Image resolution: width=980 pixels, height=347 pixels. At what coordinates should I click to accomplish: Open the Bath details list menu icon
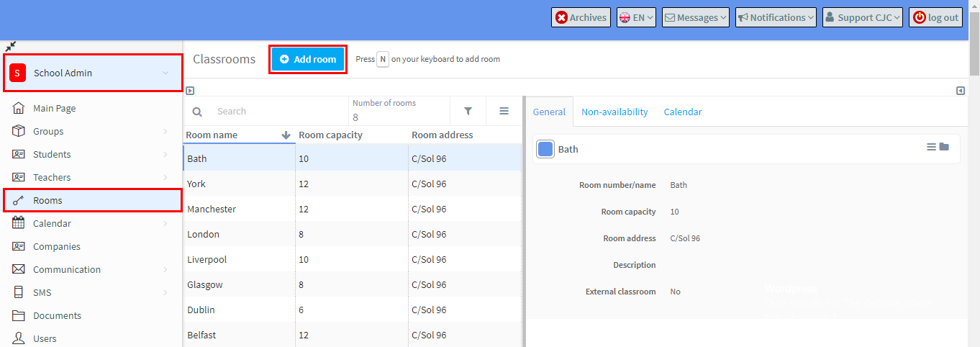coord(931,147)
